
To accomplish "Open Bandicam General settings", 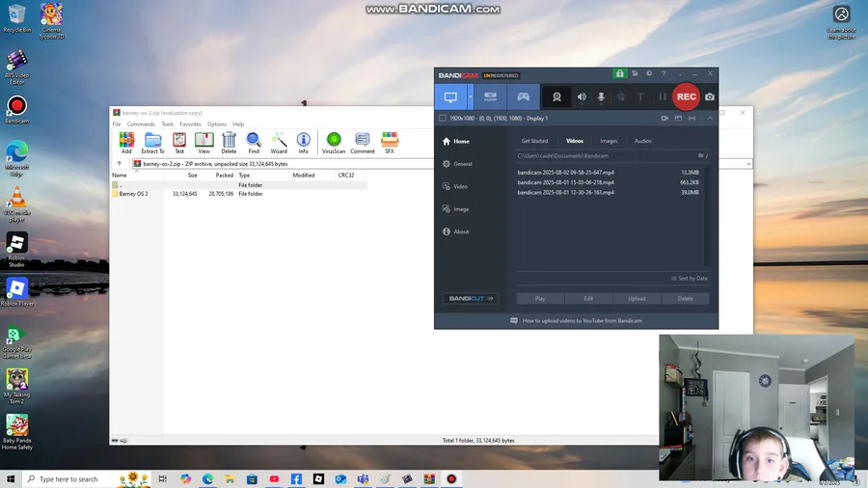I will [x=457, y=164].
